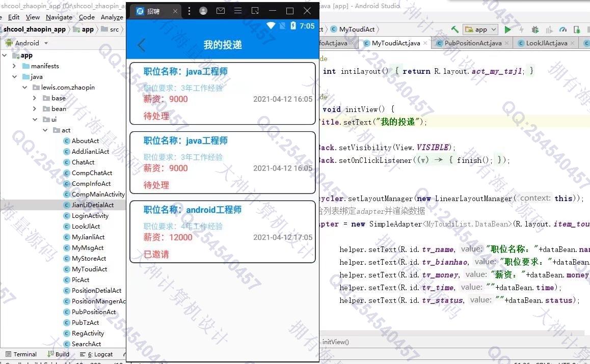590x364 pixels.
Task: Click 职位要求: 4年工作经验 text
Action: pos(183,226)
